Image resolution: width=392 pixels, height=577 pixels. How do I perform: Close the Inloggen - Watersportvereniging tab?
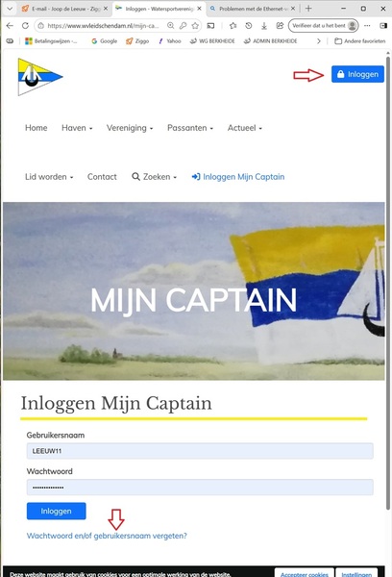[200, 9]
